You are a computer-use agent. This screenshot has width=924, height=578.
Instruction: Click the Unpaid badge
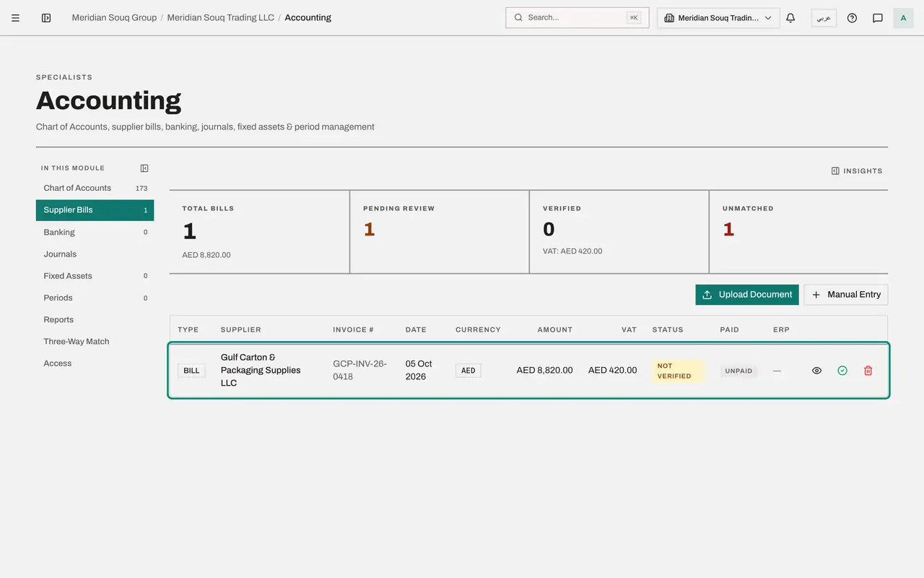738,371
